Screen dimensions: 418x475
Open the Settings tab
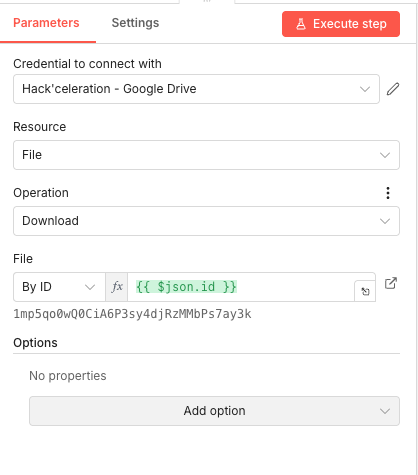135,23
